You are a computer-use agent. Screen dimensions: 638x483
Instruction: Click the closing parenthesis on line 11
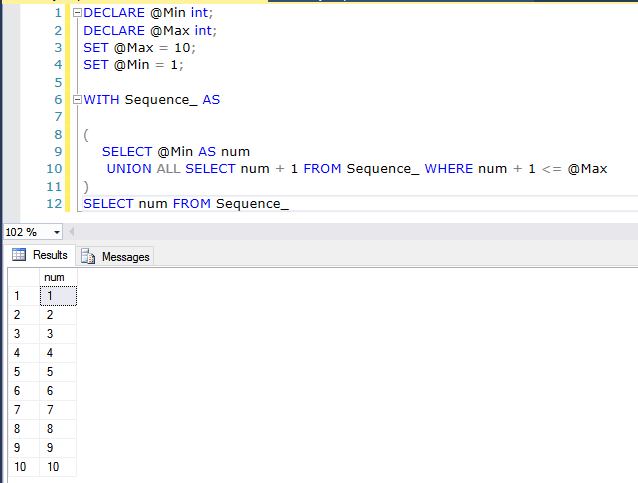(86, 187)
